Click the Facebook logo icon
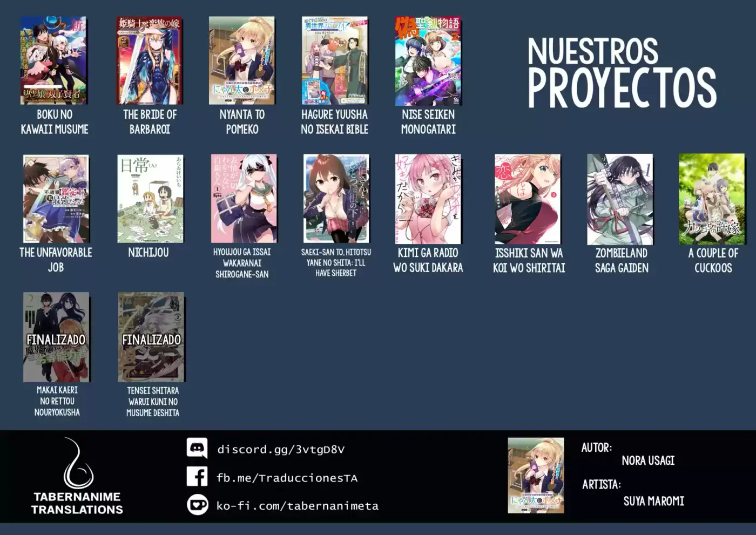756x535 pixels. pos(197,477)
